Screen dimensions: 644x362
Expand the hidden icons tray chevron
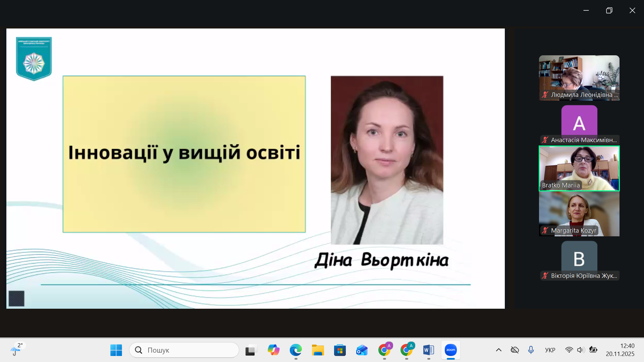pyautogui.click(x=499, y=350)
